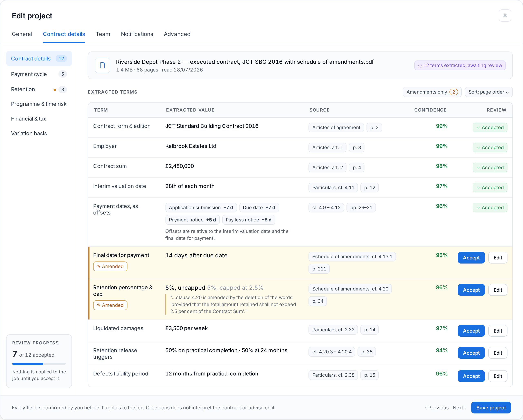Open source chip Particulars, cl. 2.38
The height and width of the screenshot is (420, 523).
click(x=333, y=375)
